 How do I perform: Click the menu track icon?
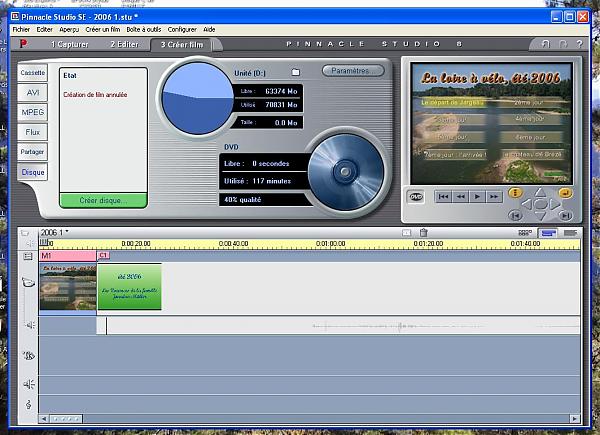click(x=28, y=256)
